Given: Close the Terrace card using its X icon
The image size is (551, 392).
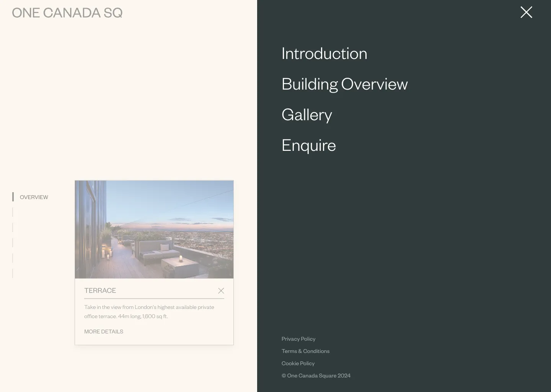Looking at the screenshot, I should (221, 291).
